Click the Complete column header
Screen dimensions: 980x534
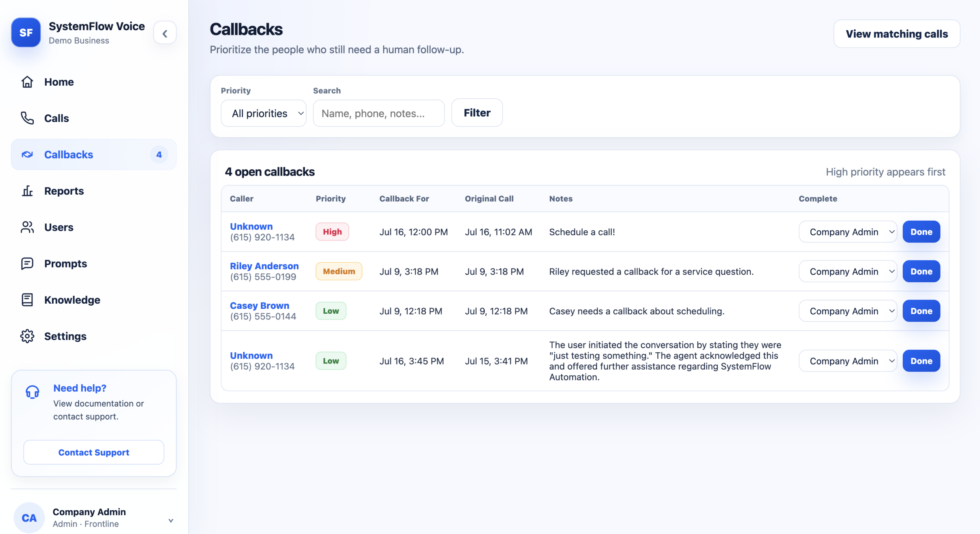point(818,199)
